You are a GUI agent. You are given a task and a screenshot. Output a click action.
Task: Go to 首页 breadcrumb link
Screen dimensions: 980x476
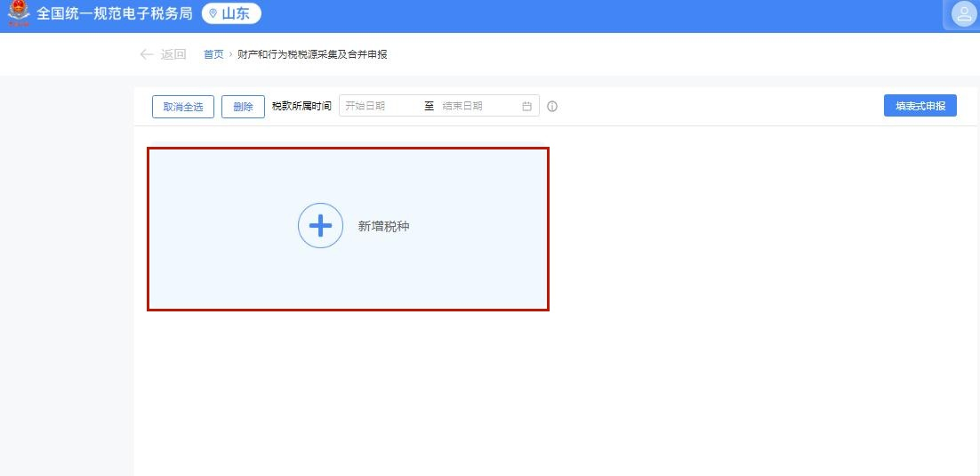point(213,54)
